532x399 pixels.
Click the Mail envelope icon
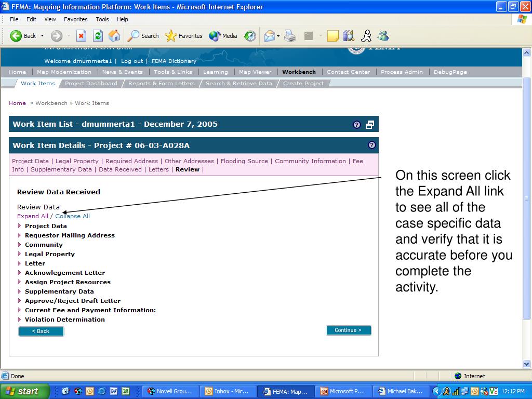point(270,36)
